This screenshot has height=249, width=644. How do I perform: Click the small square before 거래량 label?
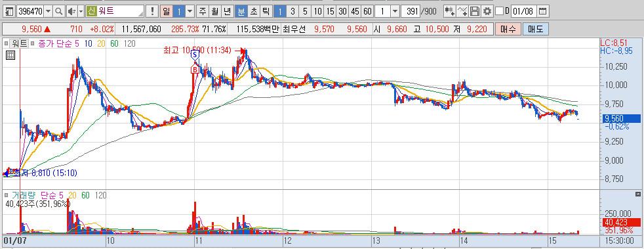6,196
